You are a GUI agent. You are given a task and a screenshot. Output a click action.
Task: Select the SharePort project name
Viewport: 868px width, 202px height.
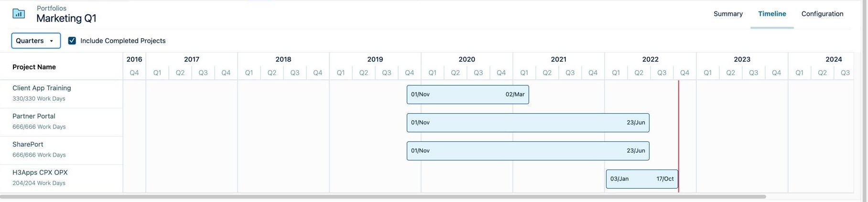click(28, 144)
